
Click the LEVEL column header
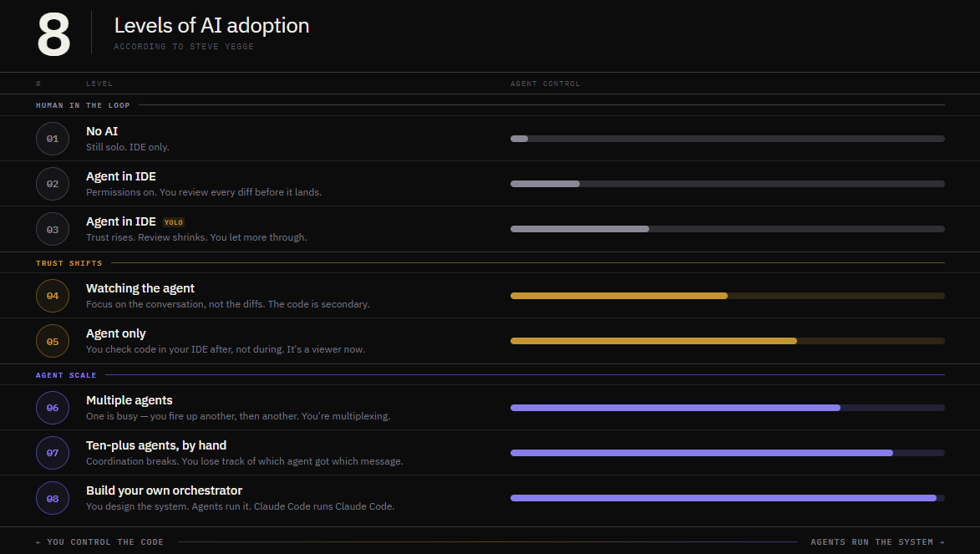coord(99,84)
